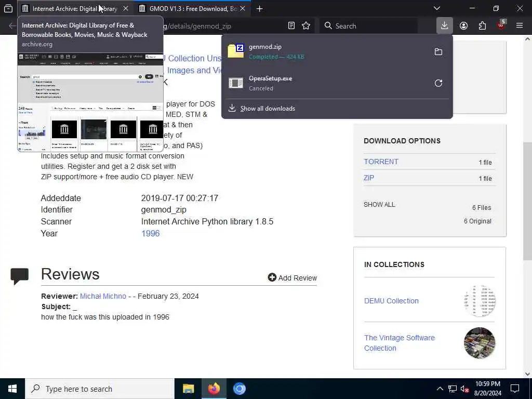Expand SHOW ALL files link
This screenshot has height=399, width=532.
(x=379, y=205)
